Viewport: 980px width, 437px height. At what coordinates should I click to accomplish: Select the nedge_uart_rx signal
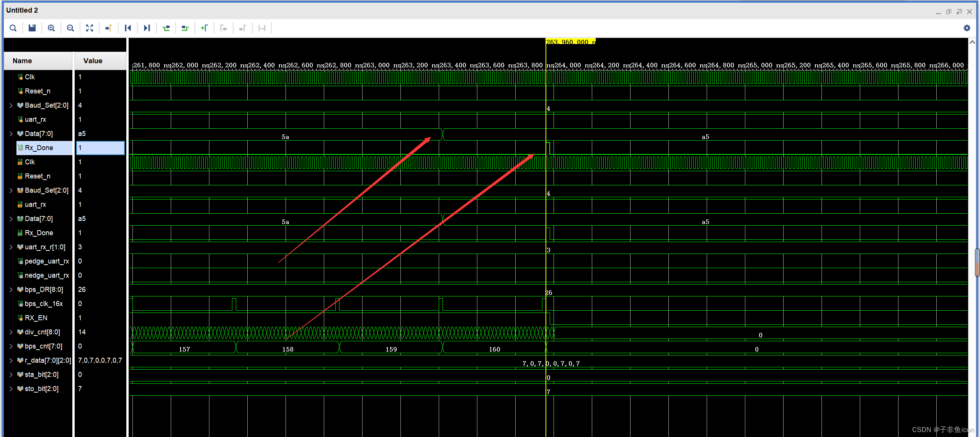click(x=46, y=275)
